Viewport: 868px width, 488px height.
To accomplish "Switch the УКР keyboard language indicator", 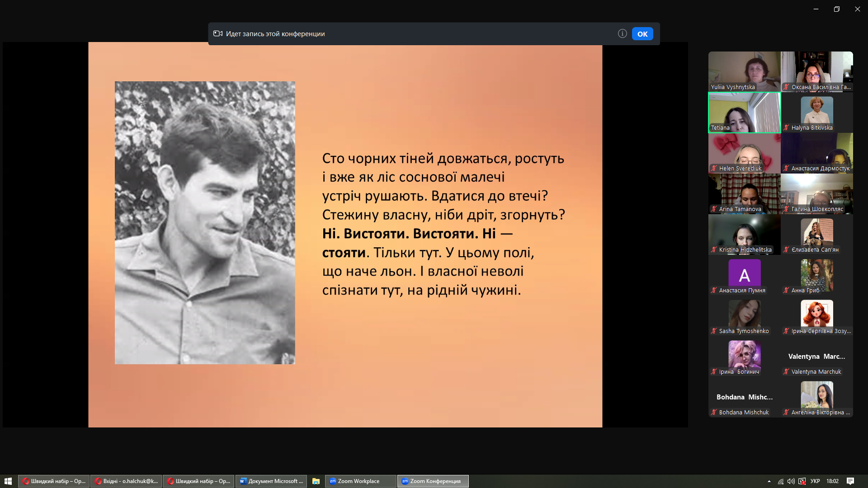I will click(815, 481).
